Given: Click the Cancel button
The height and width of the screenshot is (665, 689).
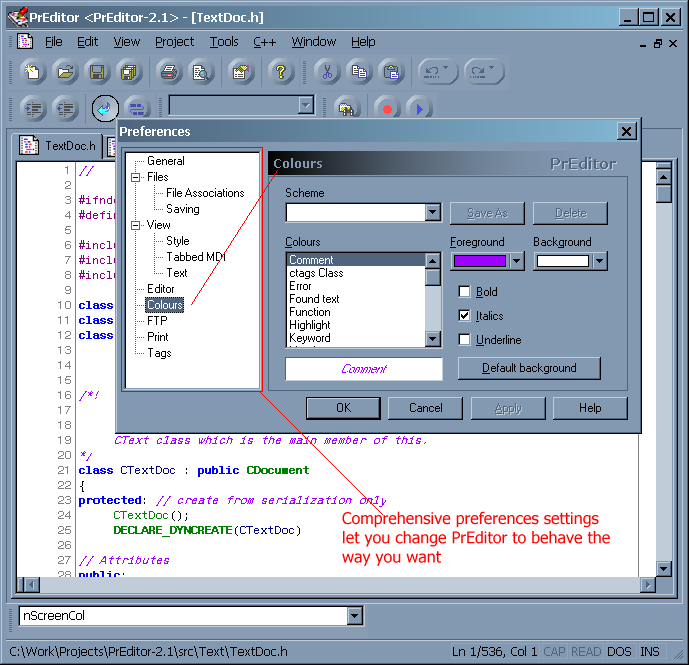Looking at the screenshot, I should click(425, 408).
